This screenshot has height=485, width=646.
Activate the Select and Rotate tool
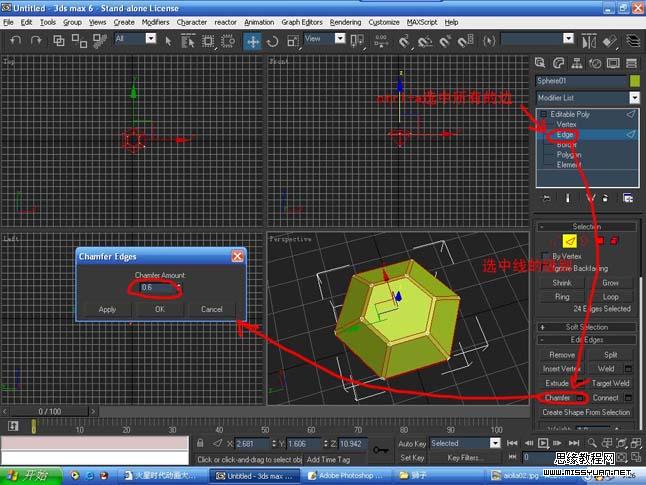coord(272,41)
